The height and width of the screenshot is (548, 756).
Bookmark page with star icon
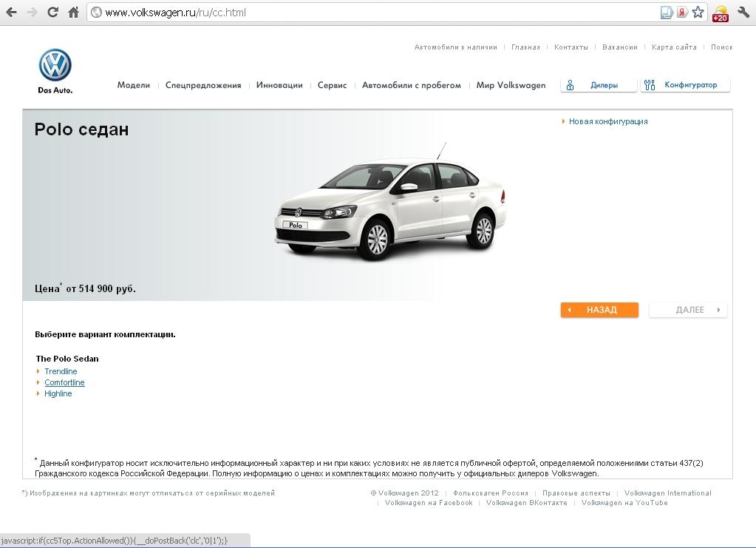point(698,13)
